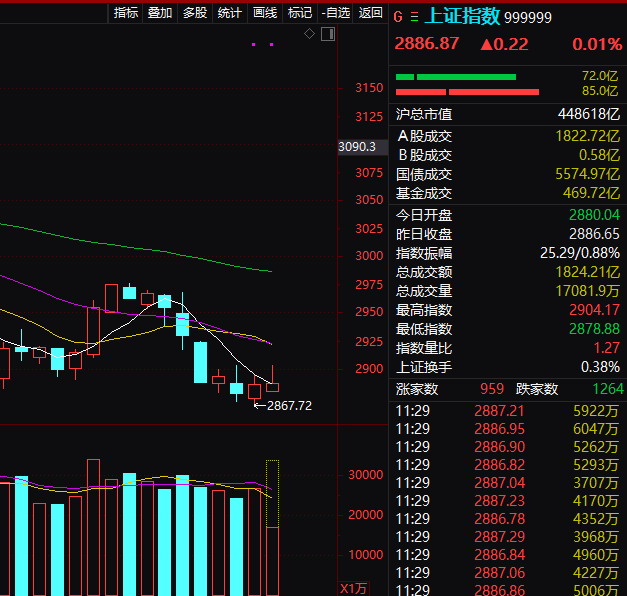Select 上证换手 value 0.38%

coord(600,367)
